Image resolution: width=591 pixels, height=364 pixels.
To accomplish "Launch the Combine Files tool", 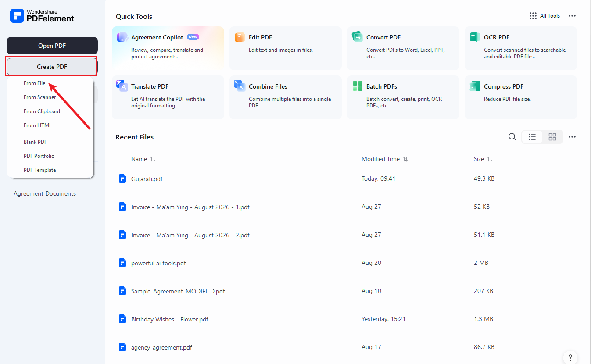I will 286,97.
